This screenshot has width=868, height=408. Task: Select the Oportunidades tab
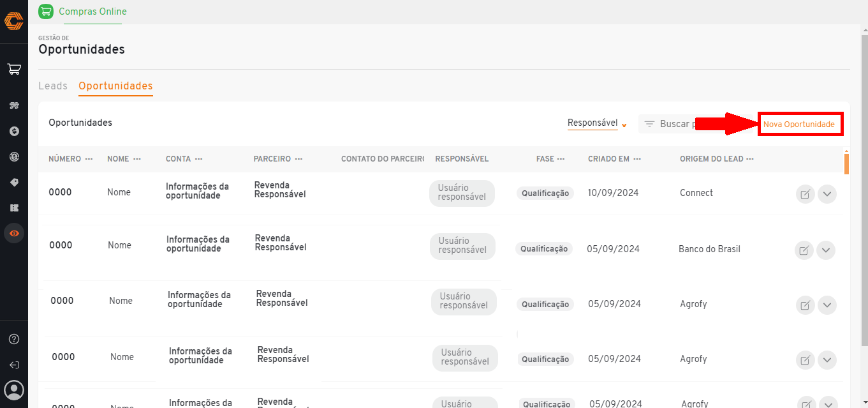(115, 86)
